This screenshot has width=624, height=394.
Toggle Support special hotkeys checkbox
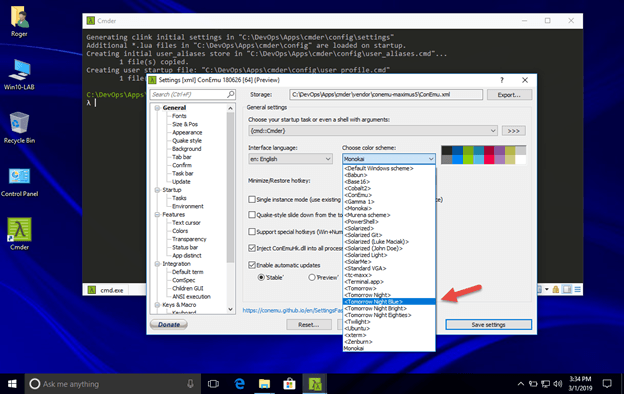[252, 232]
